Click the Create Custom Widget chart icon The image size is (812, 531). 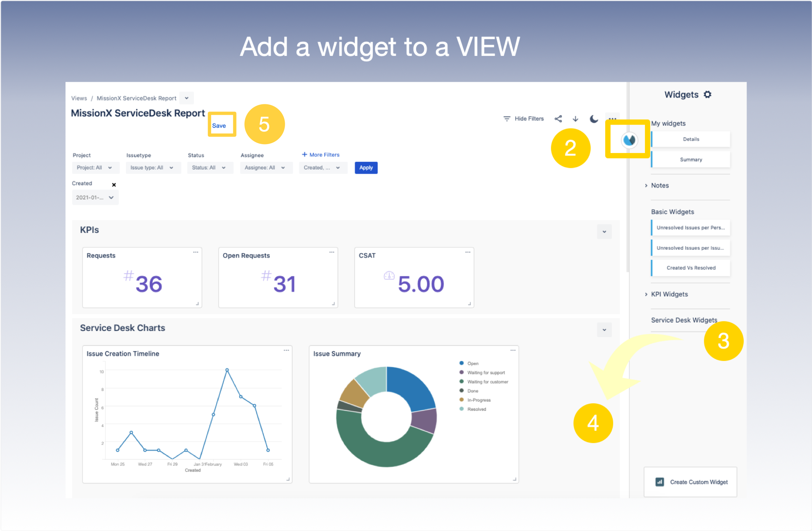tap(660, 482)
